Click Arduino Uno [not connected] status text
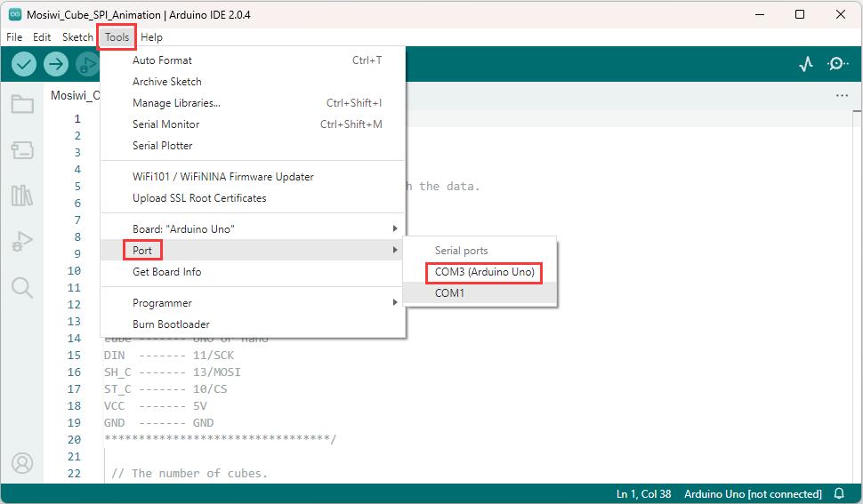 [753, 493]
